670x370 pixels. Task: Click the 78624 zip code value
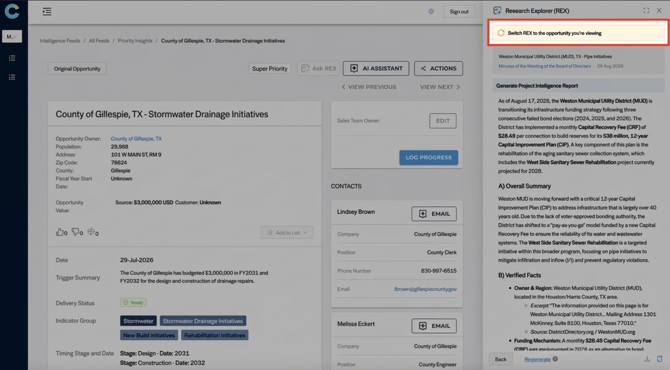click(x=119, y=163)
